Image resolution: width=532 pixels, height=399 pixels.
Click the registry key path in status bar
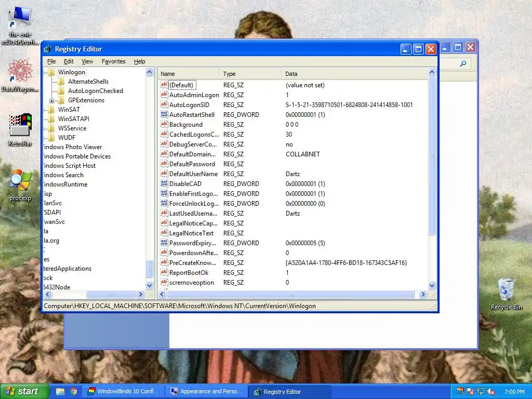180,306
